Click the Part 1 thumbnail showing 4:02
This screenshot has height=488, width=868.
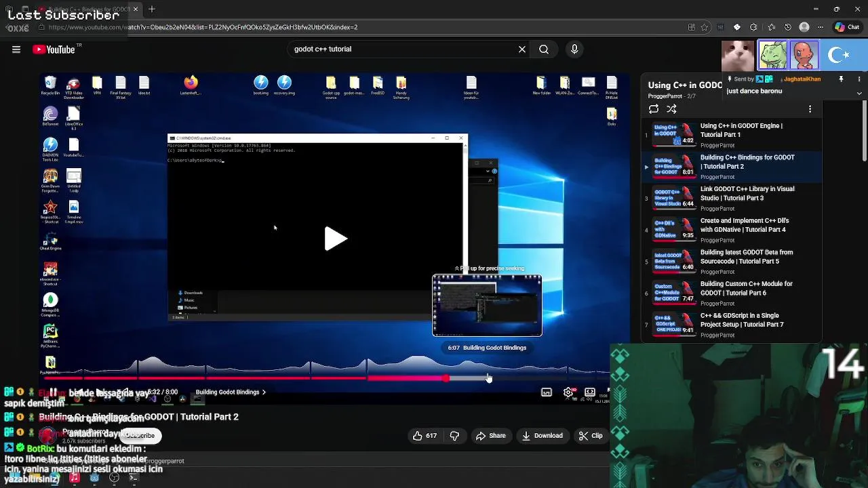[x=674, y=134]
